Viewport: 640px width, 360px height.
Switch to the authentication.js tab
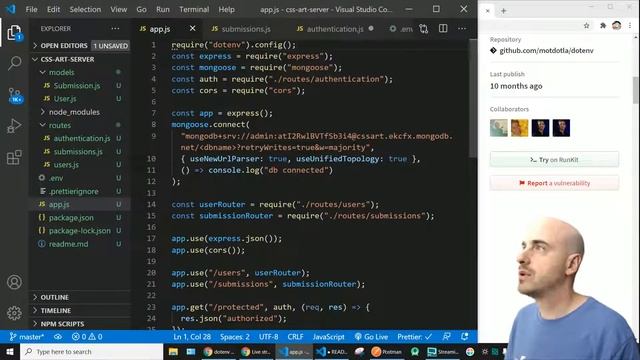[335, 29]
